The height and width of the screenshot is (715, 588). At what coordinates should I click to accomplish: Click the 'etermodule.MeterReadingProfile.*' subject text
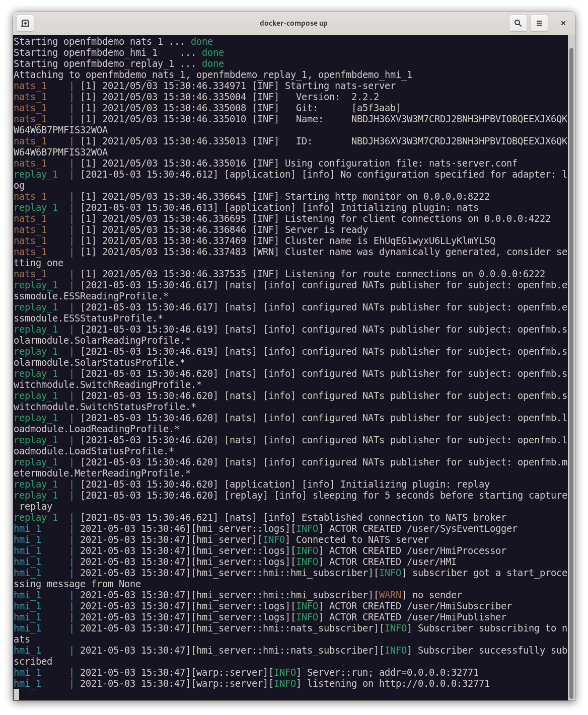[102, 473]
